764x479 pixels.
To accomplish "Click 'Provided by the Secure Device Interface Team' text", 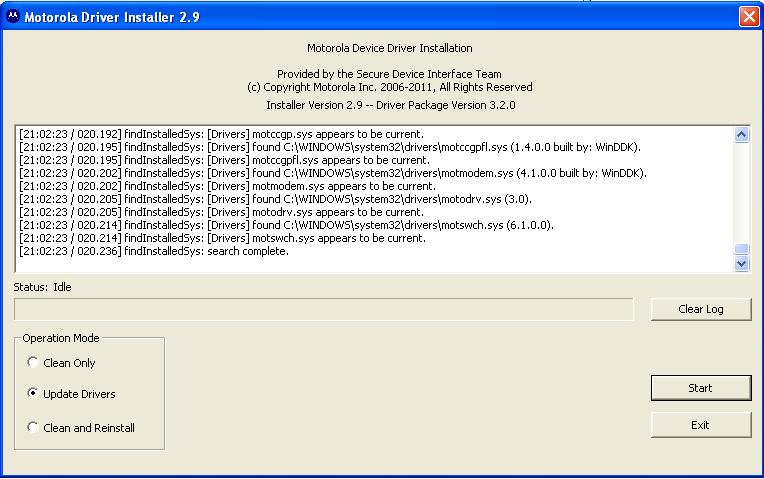I will click(389, 74).
